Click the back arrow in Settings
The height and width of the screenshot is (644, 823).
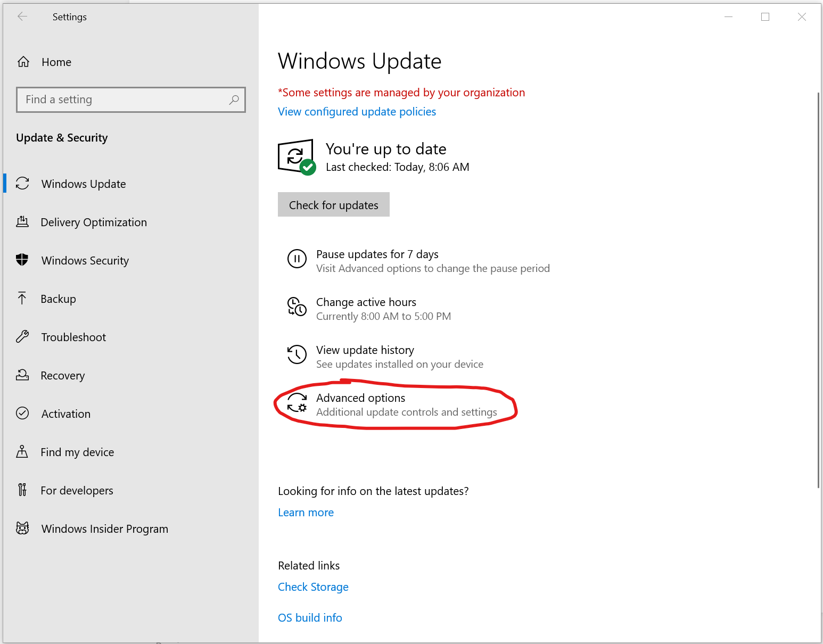(x=22, y=16)
